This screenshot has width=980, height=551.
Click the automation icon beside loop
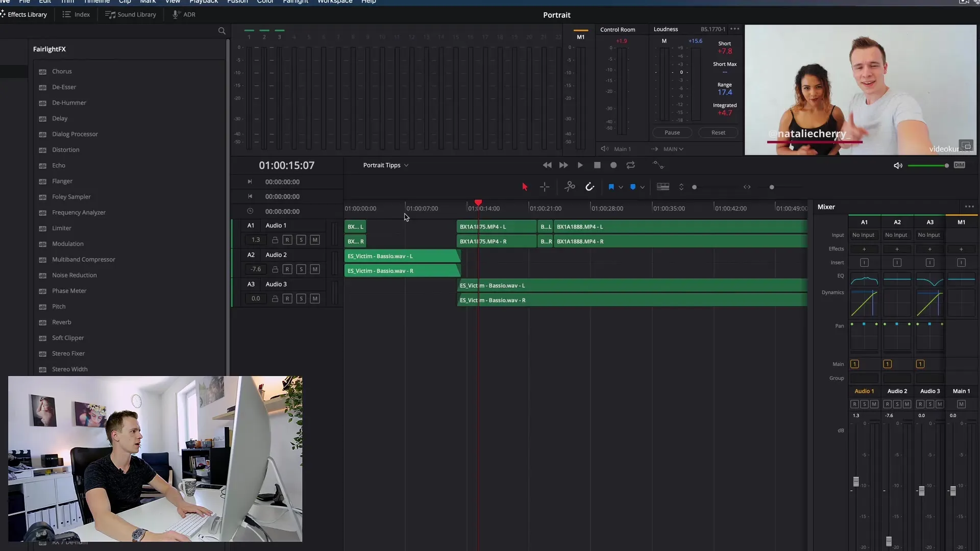(x=658, y=165)
